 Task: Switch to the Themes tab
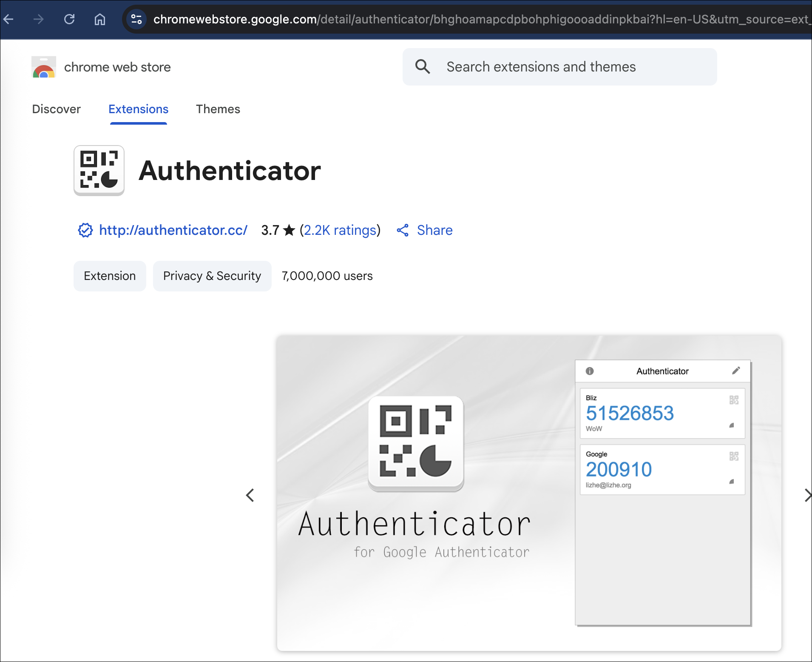click(x=218, y=109)
